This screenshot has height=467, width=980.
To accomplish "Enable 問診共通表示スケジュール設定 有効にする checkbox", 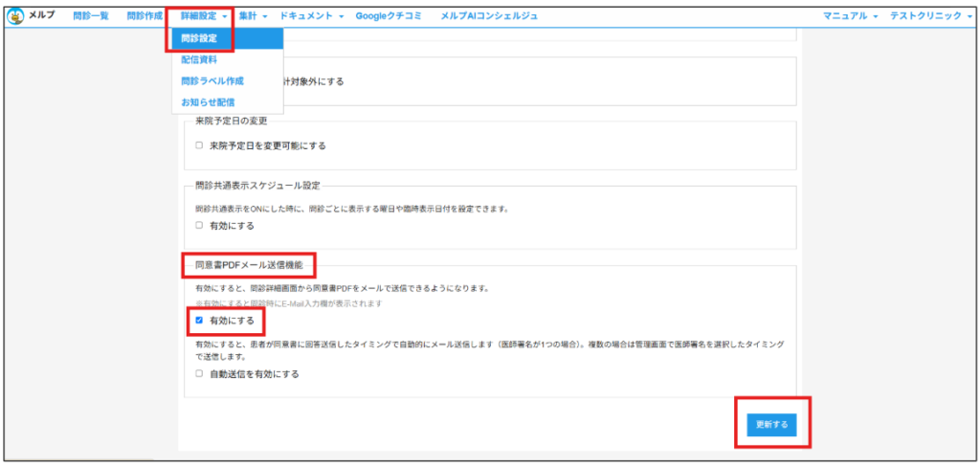I will (199, 225).
